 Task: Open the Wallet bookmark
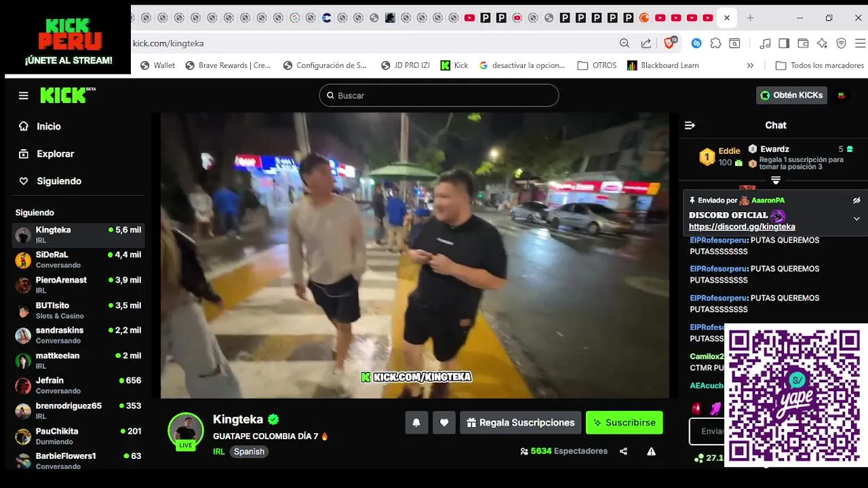(157, 66)
